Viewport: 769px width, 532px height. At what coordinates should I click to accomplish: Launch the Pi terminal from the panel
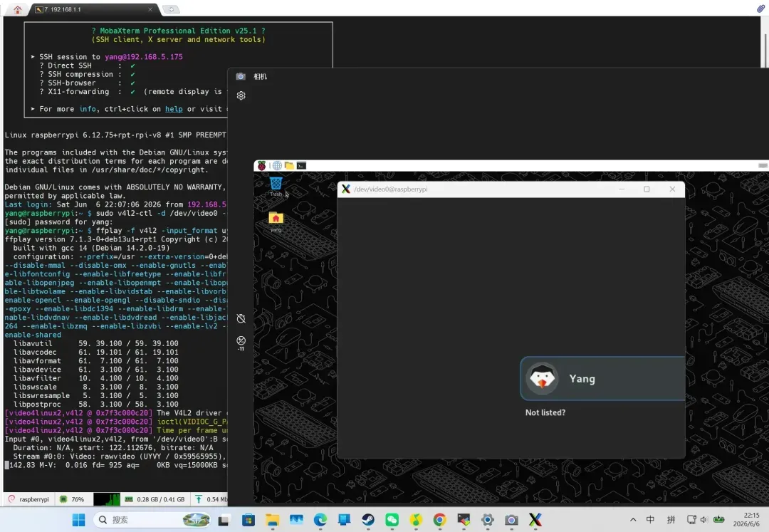tap(302, 166)
